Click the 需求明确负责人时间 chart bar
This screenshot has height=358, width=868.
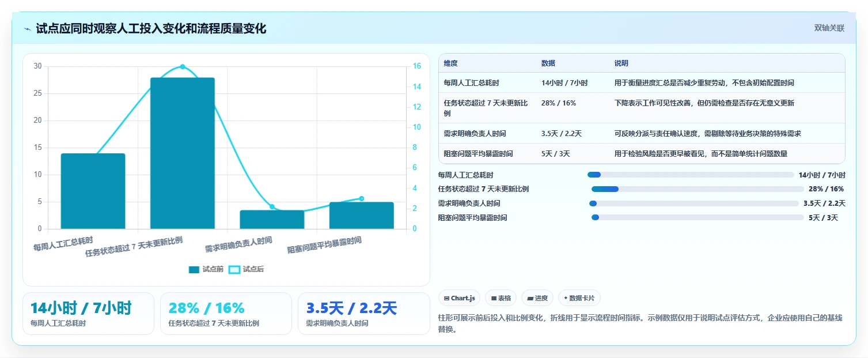272,220
